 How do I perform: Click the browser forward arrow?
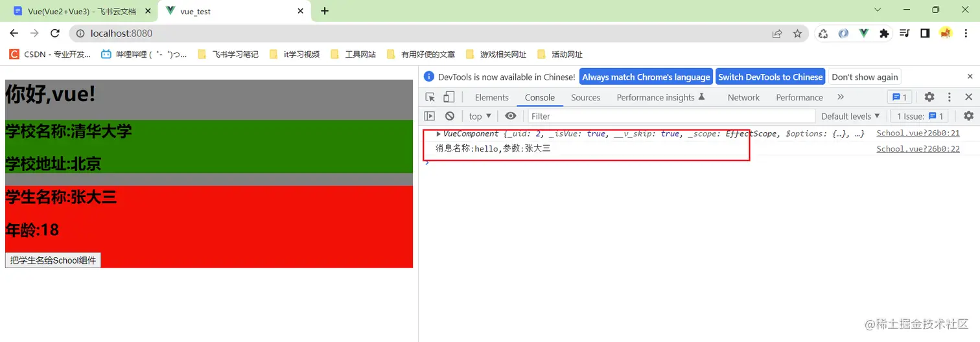[x=34, y=33]
